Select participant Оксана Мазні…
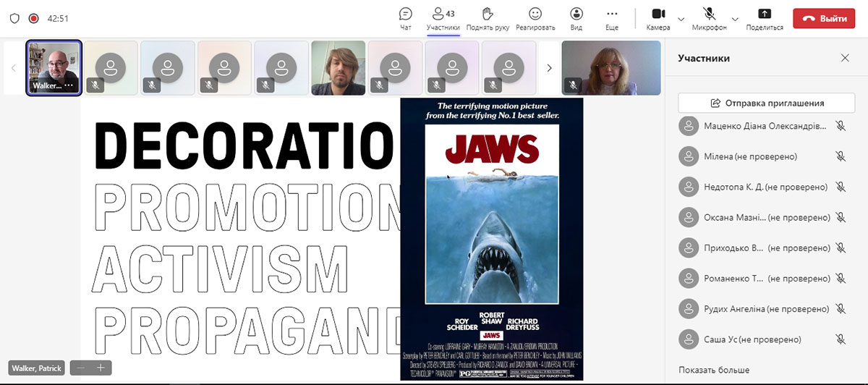The height and width of the screenshot is (385, 868). point(767,217)
